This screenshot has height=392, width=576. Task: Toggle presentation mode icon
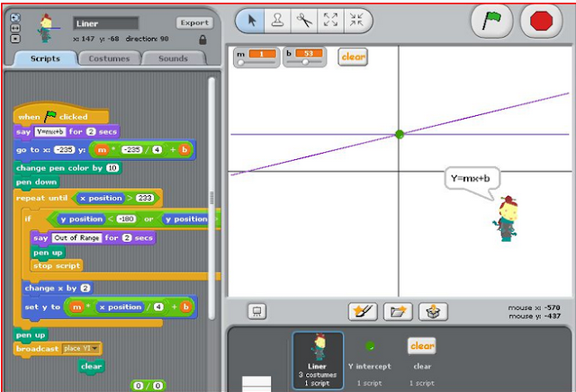point(257,312)
